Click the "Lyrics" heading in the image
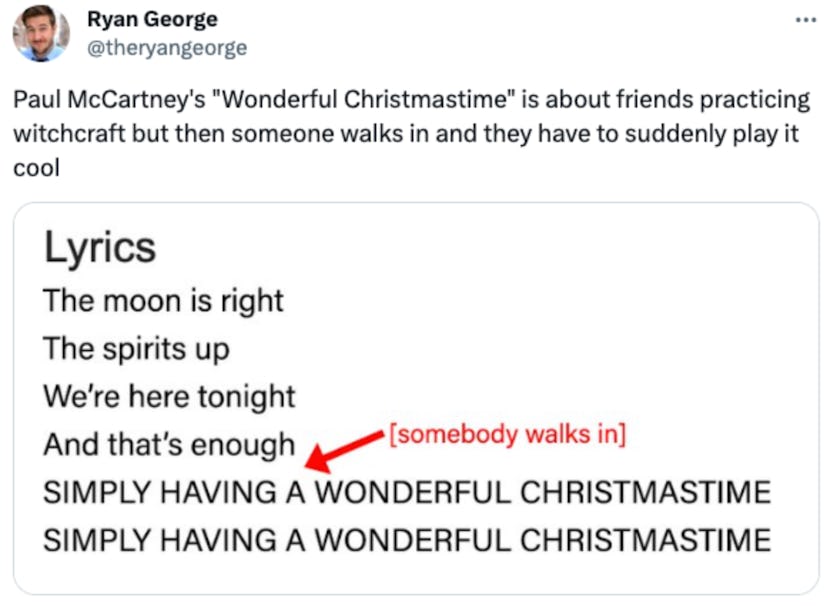This screenshot has height=606, width=828. click(99, 247)
